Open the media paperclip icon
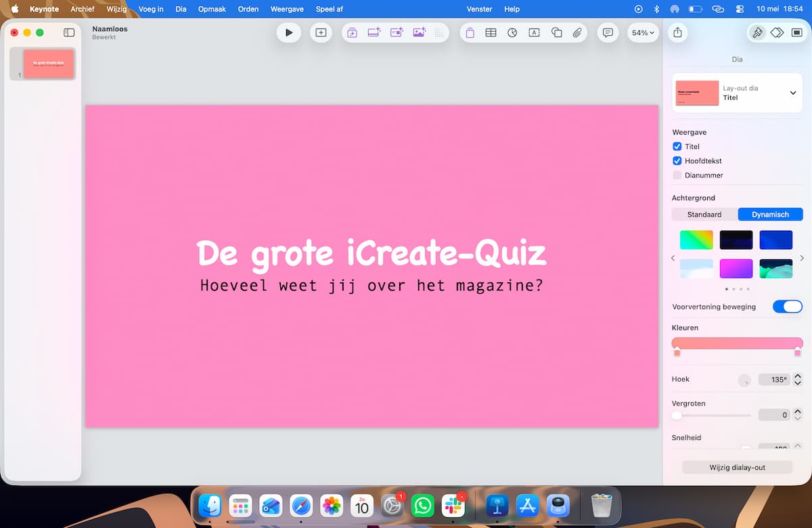 pyautogui.click(x=577, y=32)
